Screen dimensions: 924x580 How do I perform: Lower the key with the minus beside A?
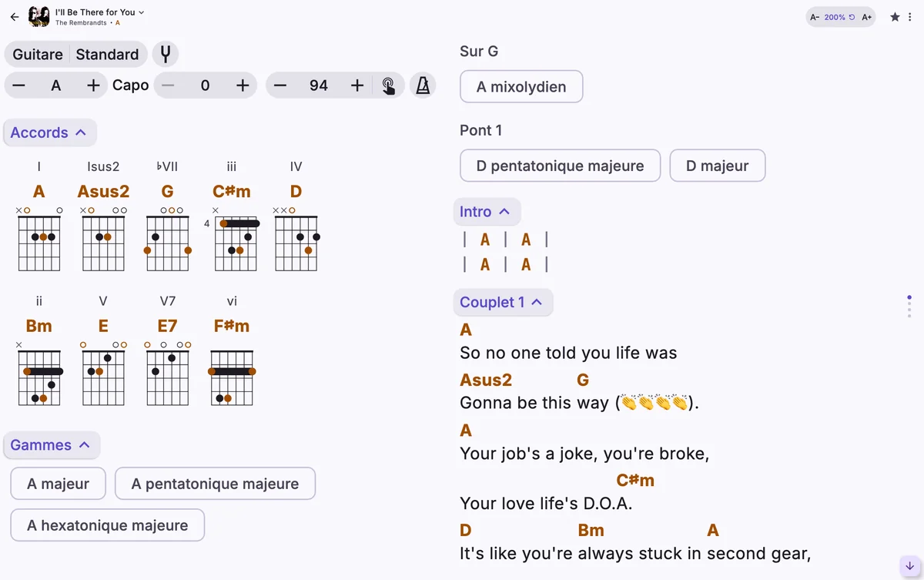tap(19, 85)
